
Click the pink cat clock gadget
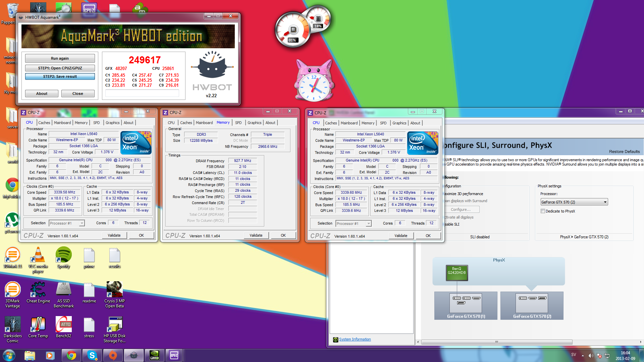(x=314, y=80)
